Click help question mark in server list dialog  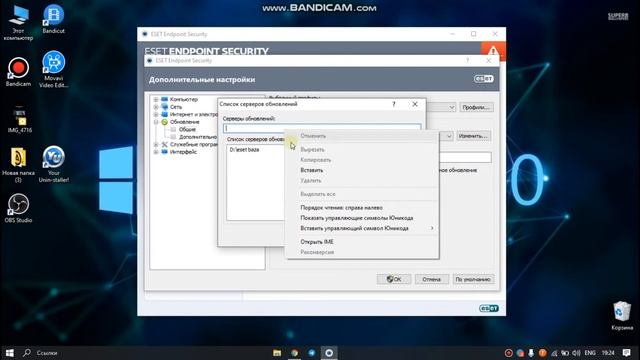[394, 104]
